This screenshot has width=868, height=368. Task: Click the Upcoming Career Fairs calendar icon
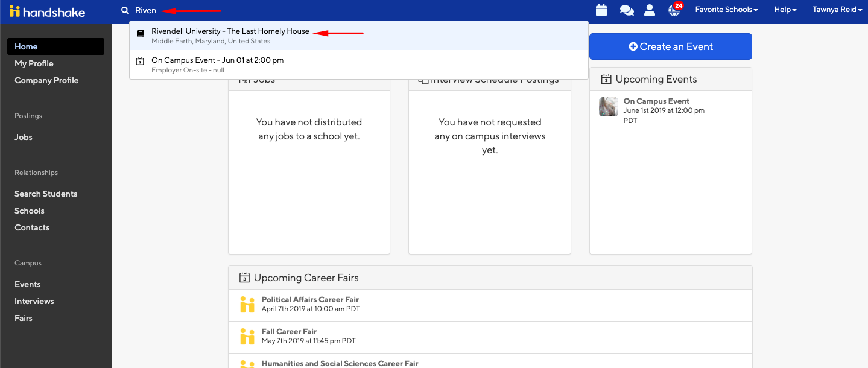[x=244, y=278]
